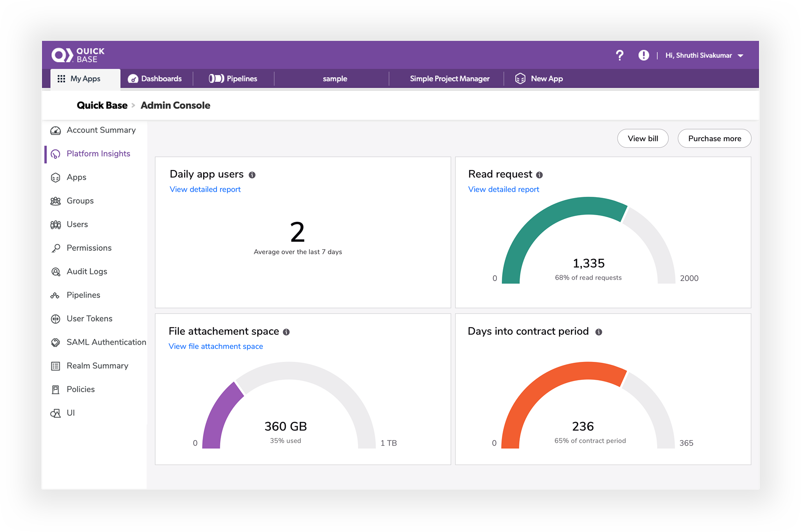Click the Platform Insights icon
This screenshot has width=801, height=532.
(x=55, y=154)
